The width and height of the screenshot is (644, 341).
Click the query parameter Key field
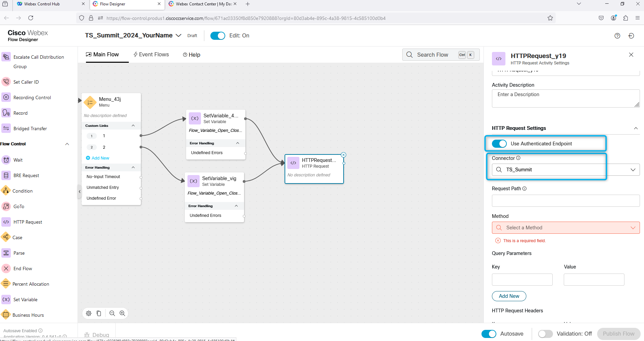[522, 280]
